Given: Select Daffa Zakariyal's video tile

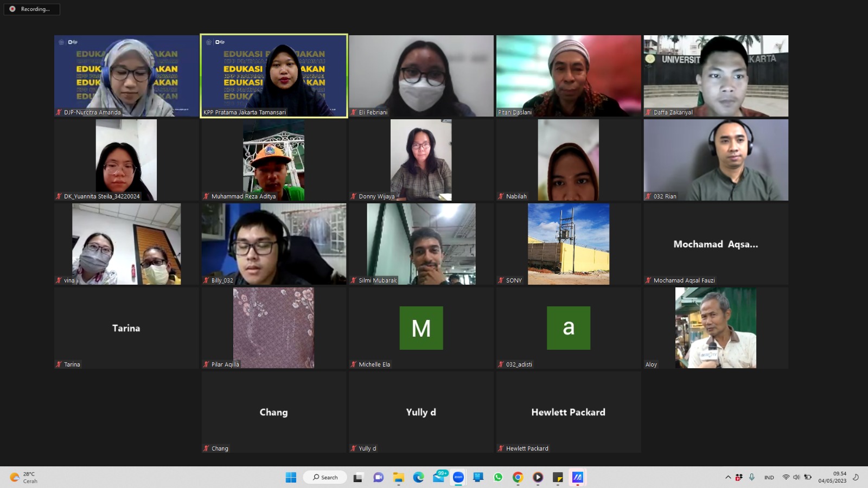Looking at the screenshot, I should tap(716, 75).
